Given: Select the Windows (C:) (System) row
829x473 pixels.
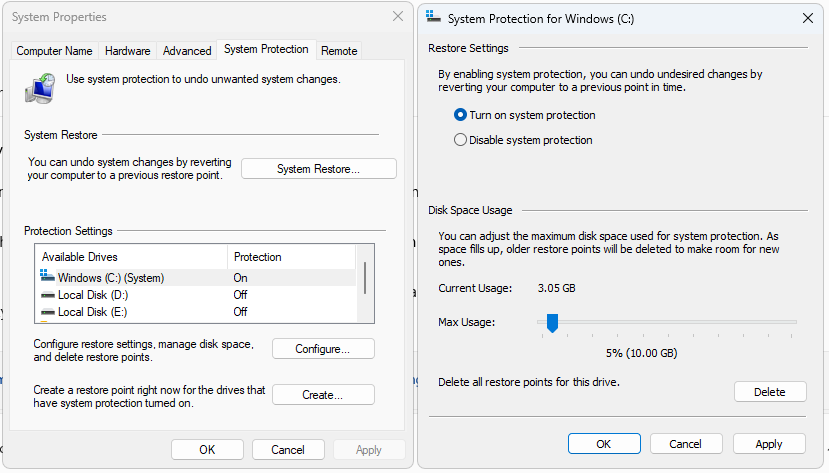Looking at the screenshot, I should click(197, 277).
